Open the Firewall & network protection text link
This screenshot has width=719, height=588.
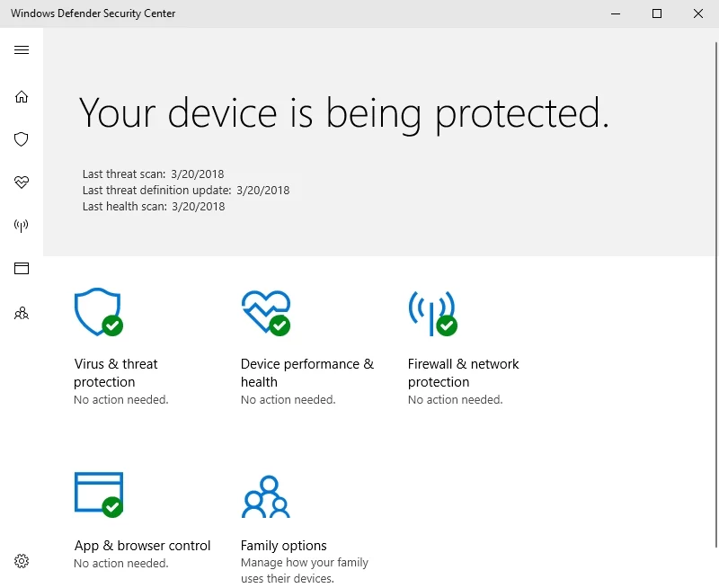tap(463, 373)
